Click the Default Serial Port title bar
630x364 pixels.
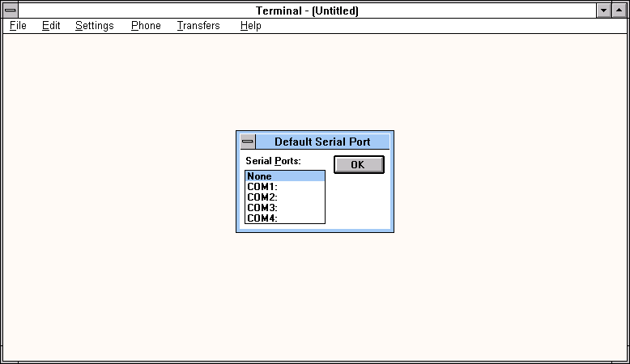click(x=322, y=142)
